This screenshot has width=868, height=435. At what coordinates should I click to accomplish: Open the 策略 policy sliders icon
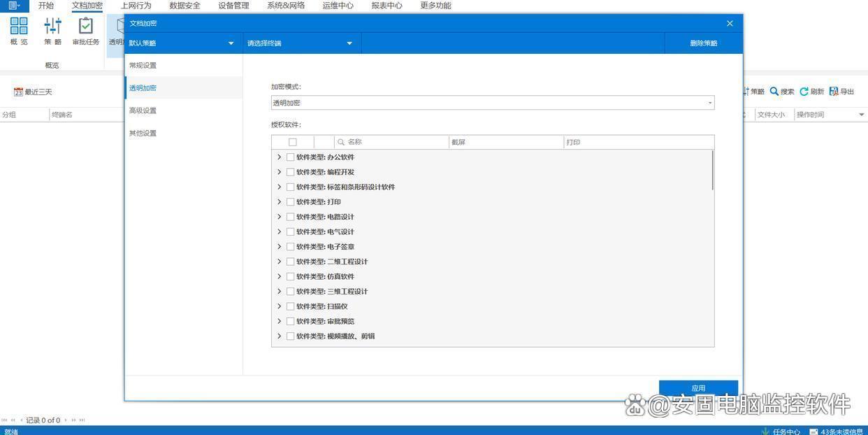point(52,27)
